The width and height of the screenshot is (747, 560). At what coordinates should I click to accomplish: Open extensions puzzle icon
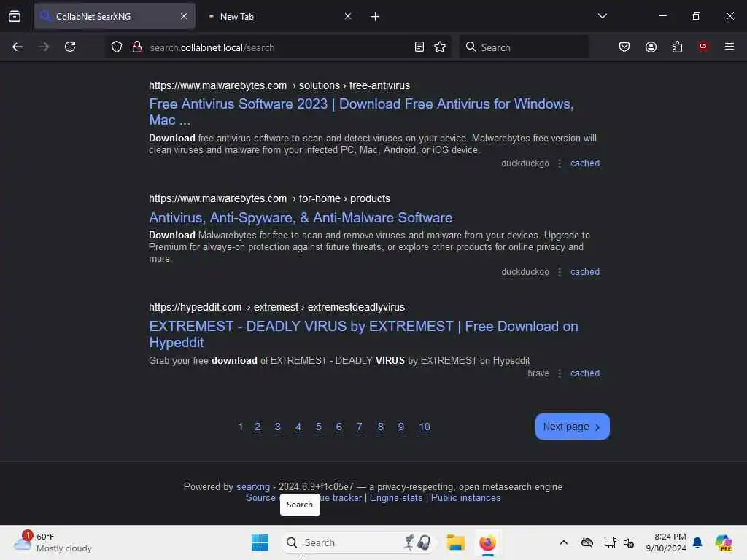(x=677, y=47)
